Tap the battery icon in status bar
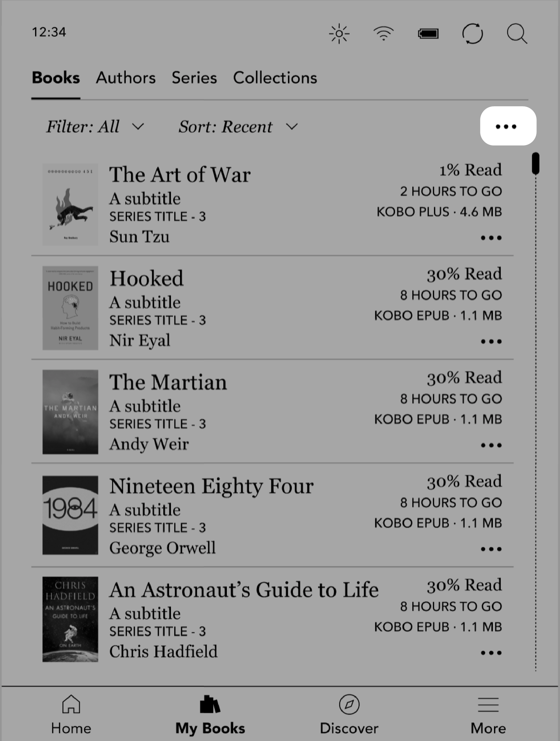560x741 pixels. coord(428,33)
